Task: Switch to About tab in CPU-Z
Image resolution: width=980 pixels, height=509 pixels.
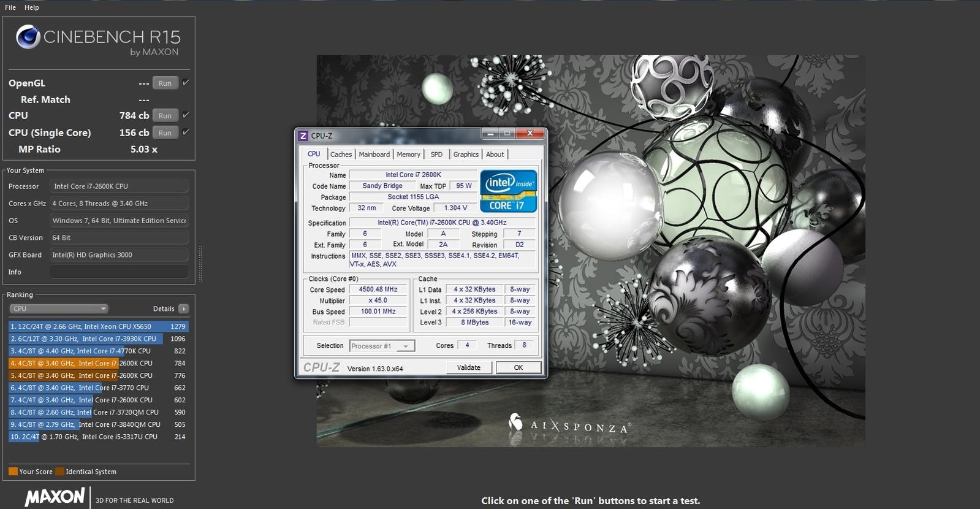Action: pyautogui.click(x=495, y=155)
